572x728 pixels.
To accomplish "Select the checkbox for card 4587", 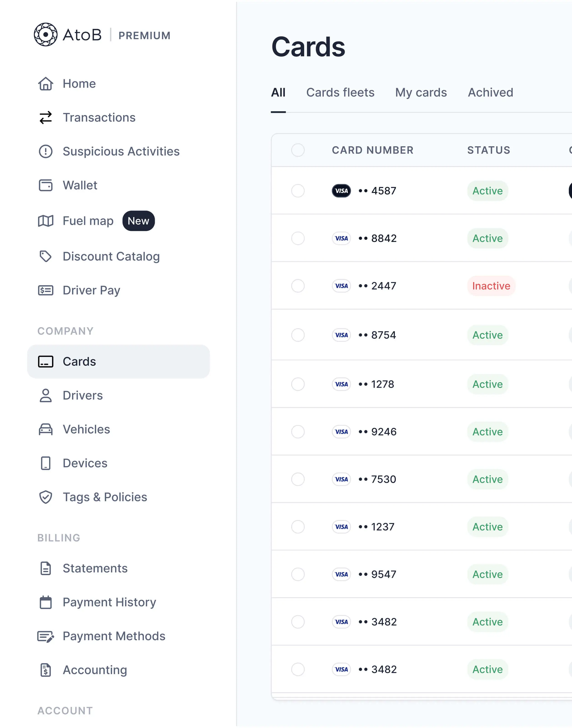I will coord(298,191).
